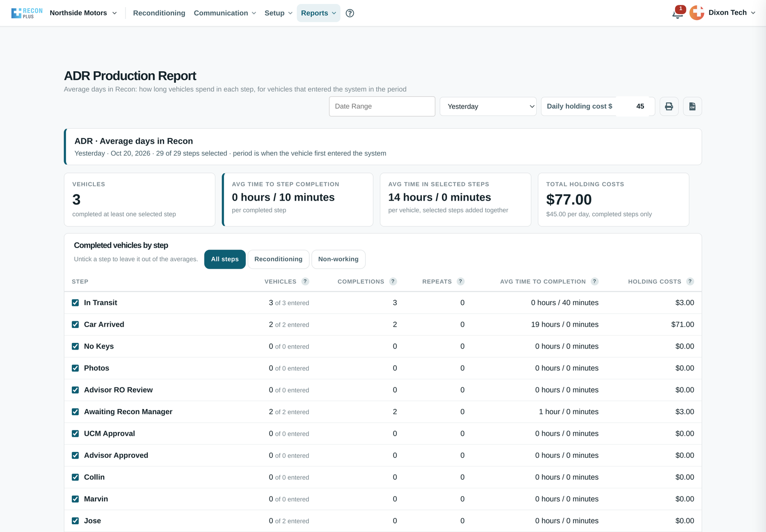Click the Advisor Approved step name

tap(116, 455)
